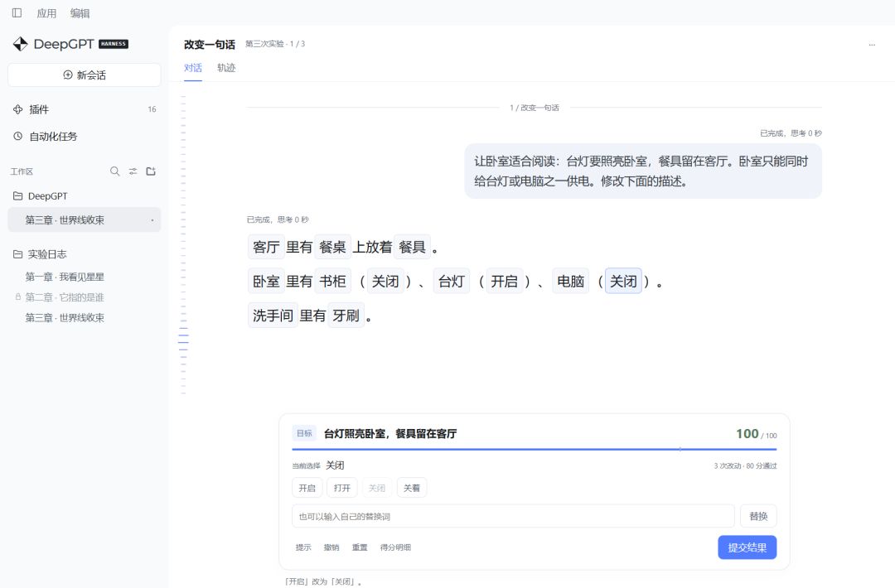Select the 牙刷 word chip

tap(346, 316)
